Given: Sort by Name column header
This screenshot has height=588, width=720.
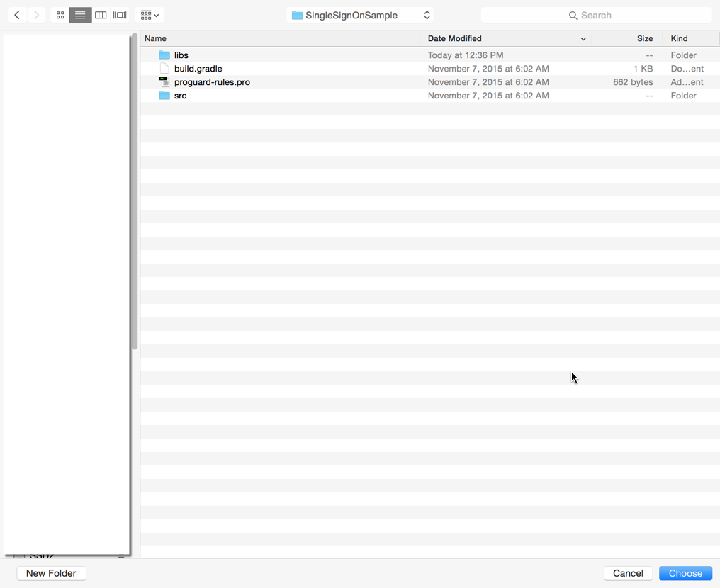Looking at the screenshot, I should tap(280, 38).
